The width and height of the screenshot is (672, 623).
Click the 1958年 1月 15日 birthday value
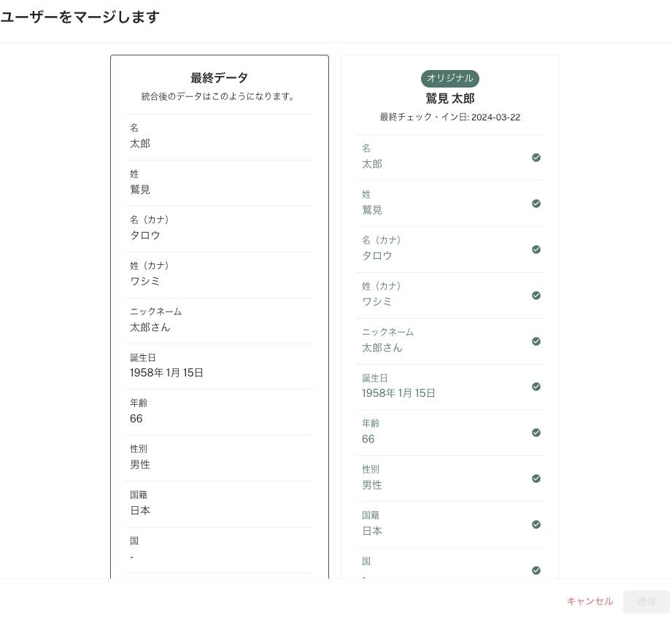163,373
